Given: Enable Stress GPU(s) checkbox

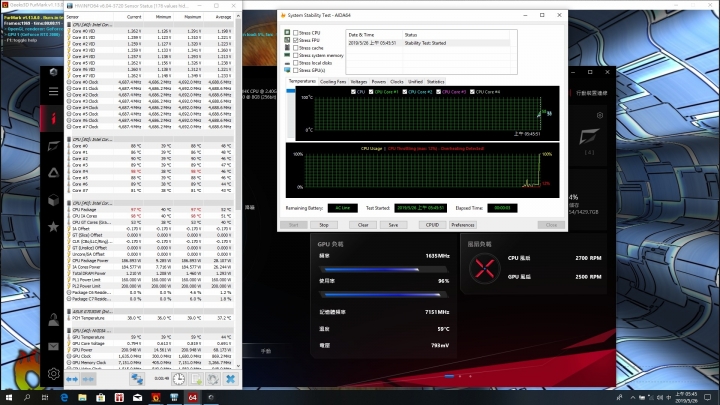Looking at the screenshot, I should point(296,70).
